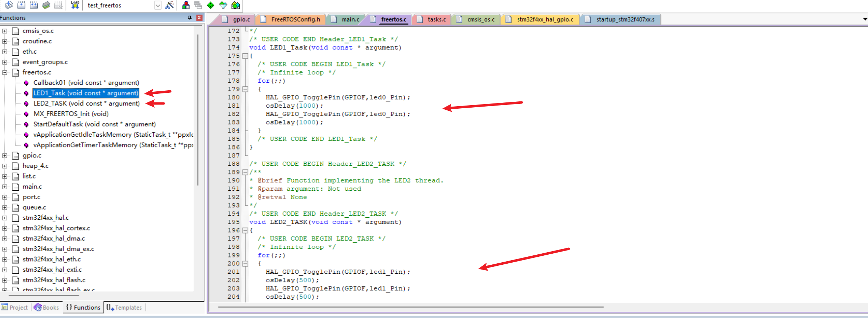
Task: Collapse code fold at line 179
Action: click(245, 89)
